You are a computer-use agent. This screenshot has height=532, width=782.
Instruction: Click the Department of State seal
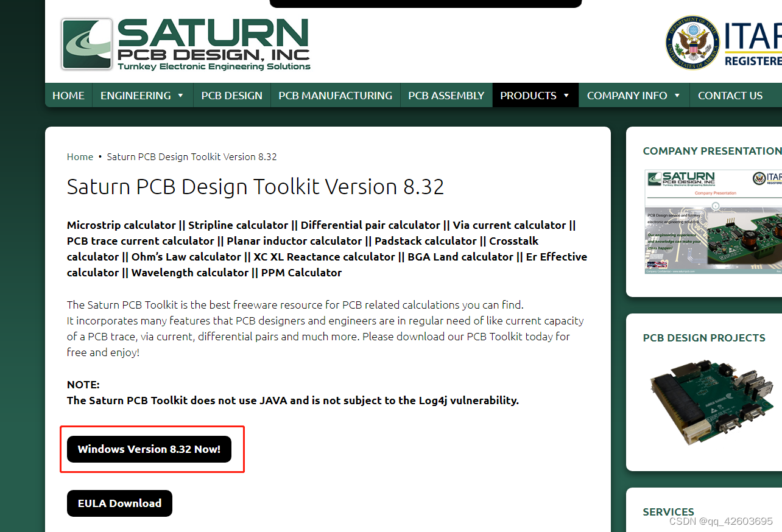click(x=692, y=43)
